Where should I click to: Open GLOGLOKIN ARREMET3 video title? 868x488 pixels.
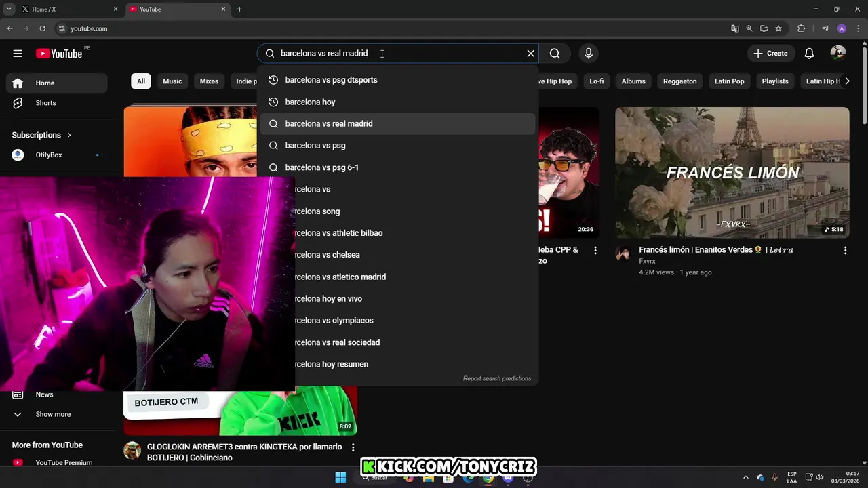[244, 452]
